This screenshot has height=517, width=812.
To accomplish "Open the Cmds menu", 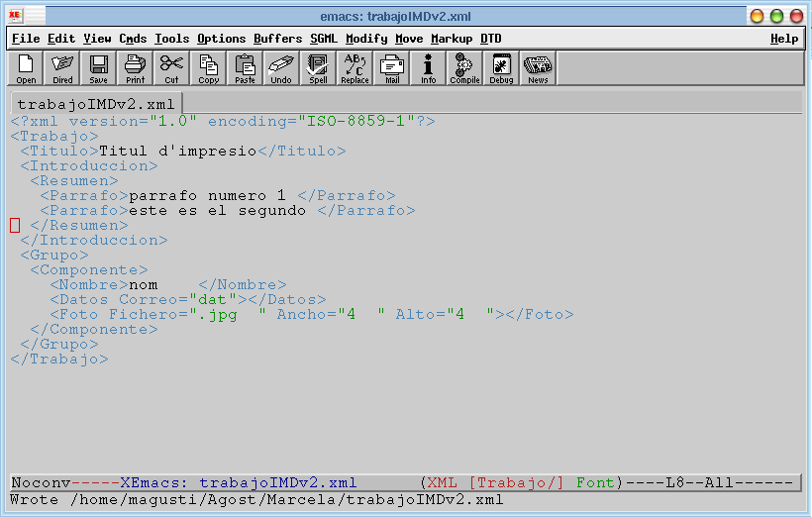I will click(x=133, y=39).
